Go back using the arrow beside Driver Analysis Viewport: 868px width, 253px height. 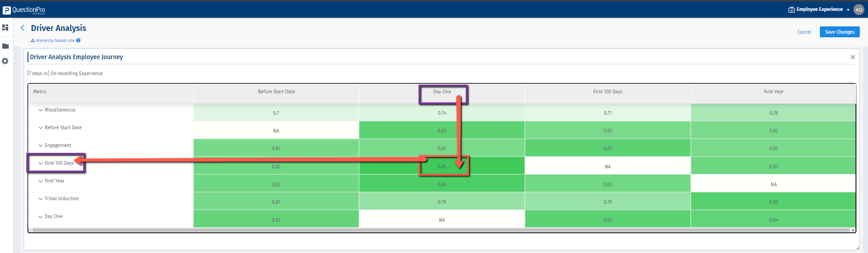click(23, 28)
